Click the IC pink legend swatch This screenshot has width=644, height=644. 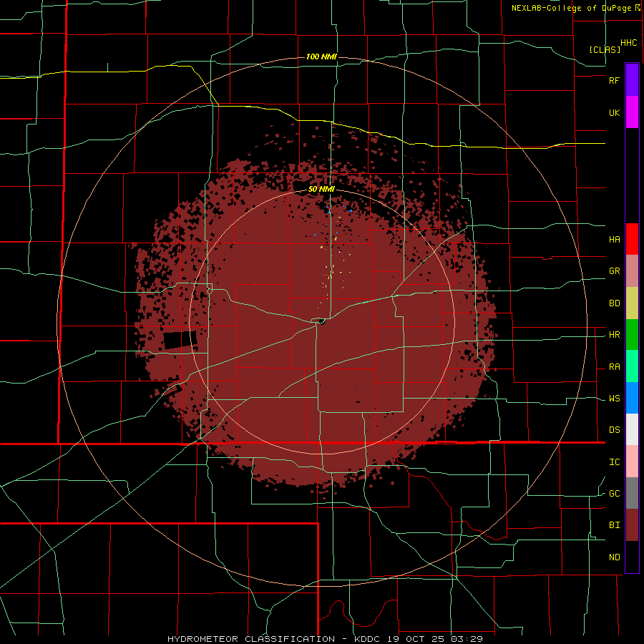click(632, 462)
